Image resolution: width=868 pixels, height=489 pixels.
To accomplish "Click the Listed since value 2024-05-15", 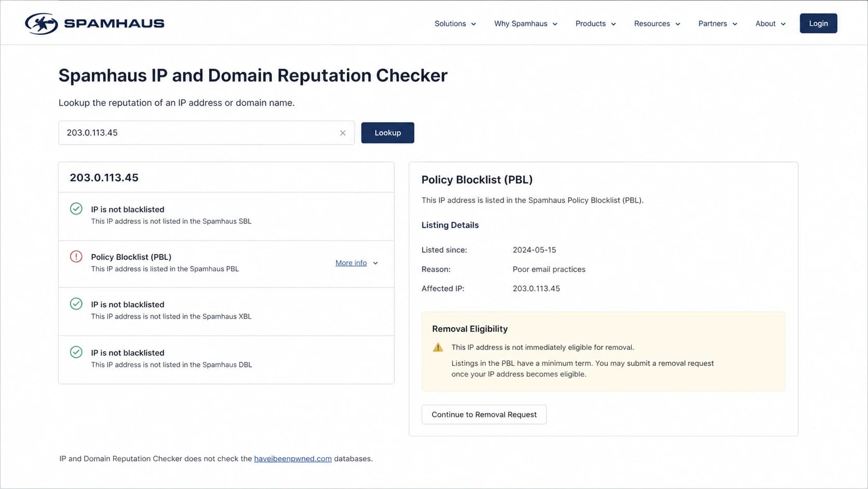I will pyautogui.click(x=534, y=250).
